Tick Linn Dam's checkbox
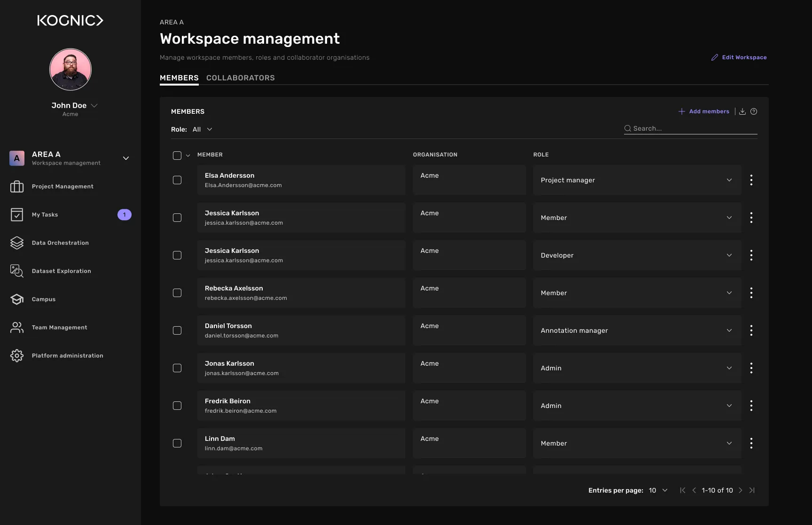 pyautogui.click(x=177, y=443)
